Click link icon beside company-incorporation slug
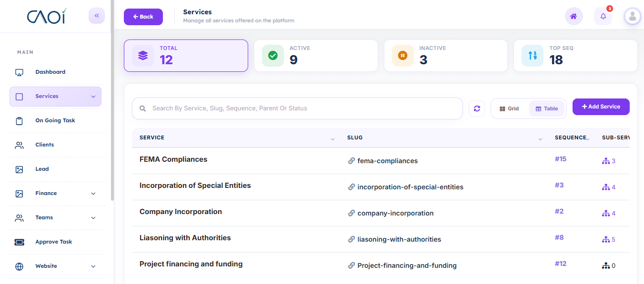This screenshot has height=284, width=644. coord(352,213)
